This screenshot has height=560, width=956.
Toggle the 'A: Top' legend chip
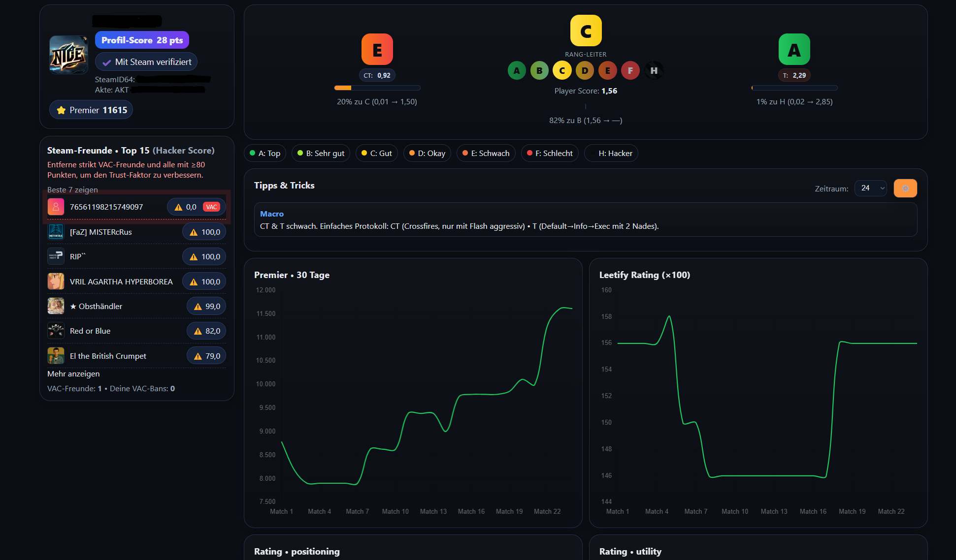coord(265,153)
